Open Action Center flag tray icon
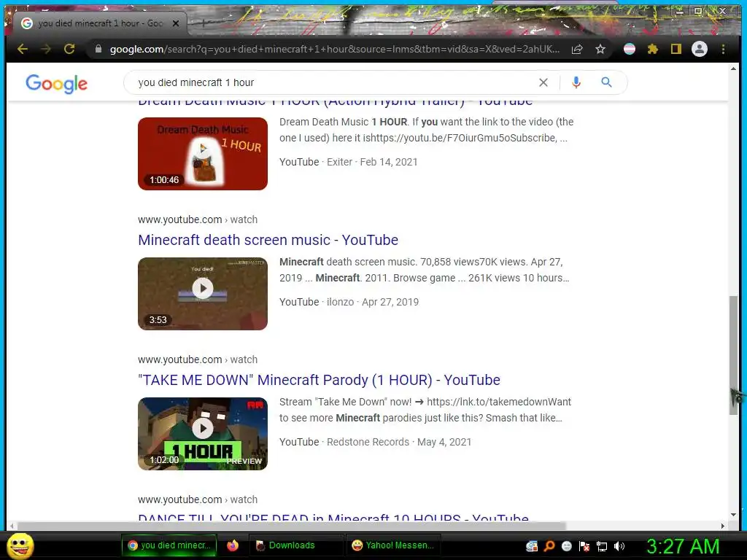This screenshot has width=747, height=560. [x=584, y=546]
